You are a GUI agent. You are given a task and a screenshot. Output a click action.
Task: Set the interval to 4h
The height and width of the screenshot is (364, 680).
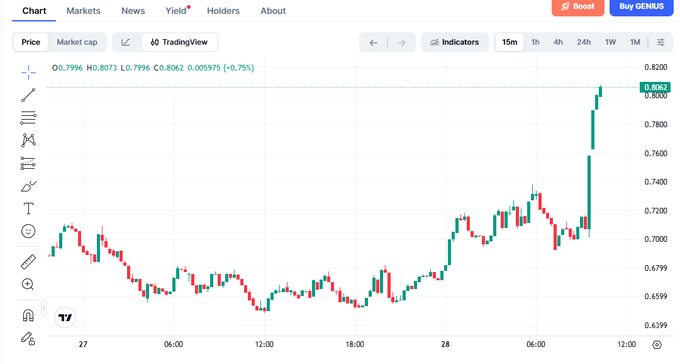pos(558,42)
